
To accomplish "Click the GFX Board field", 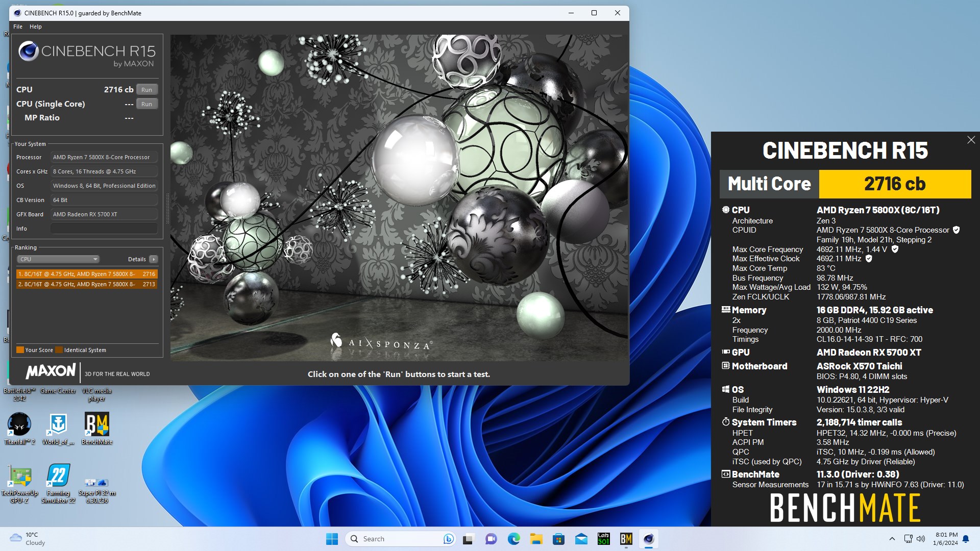I will [104, 214].
